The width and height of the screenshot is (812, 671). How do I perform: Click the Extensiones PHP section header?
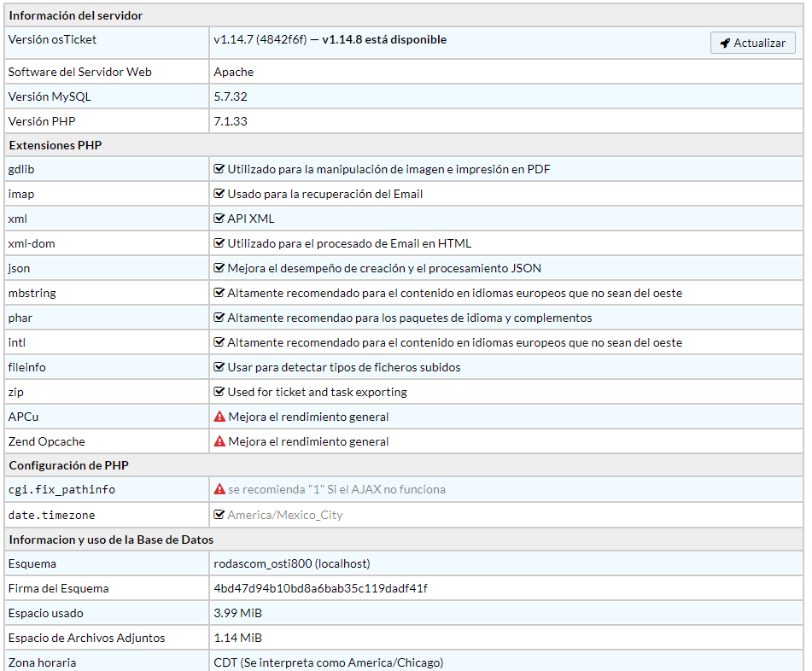[55, 145]
